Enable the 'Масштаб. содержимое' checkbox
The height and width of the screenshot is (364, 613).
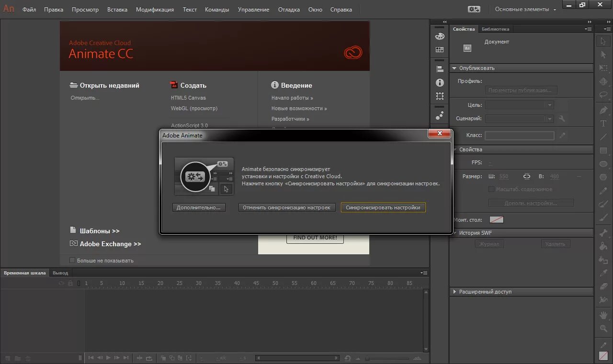(x=491, y=189)
